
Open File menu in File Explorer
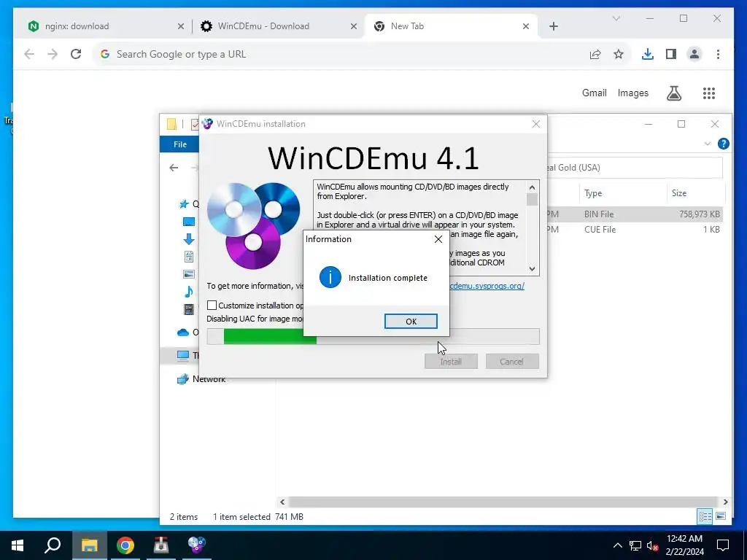coord(180,144)
